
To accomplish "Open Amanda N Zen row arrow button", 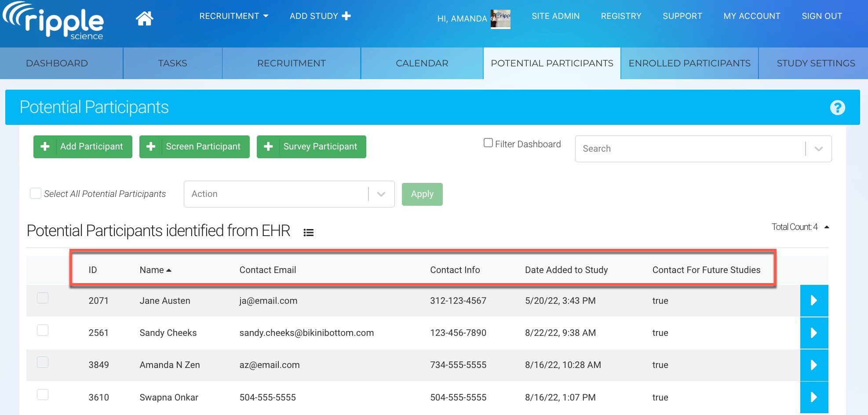I will click(813, 365).
